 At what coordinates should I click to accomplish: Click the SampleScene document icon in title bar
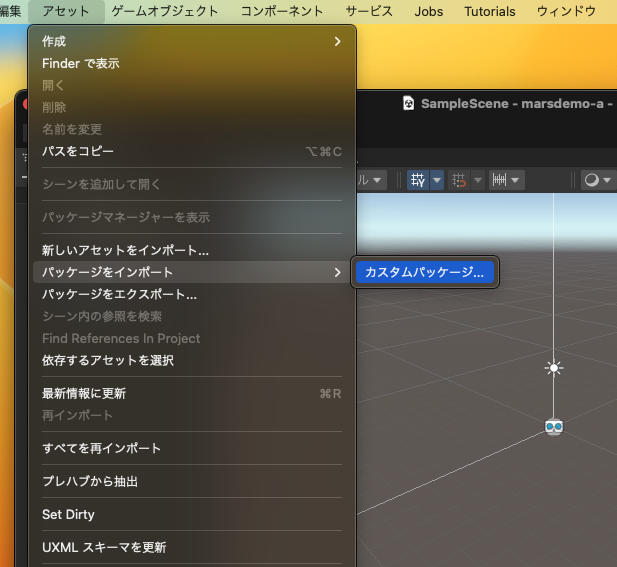click(x=409, y=103)
